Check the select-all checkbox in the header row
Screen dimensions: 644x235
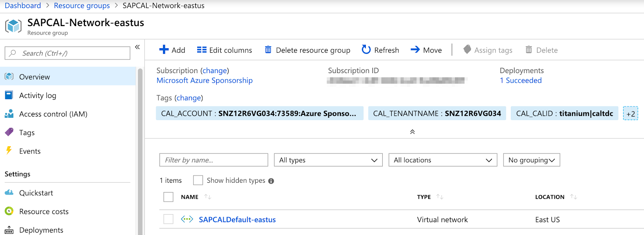(x=169, y=197)
